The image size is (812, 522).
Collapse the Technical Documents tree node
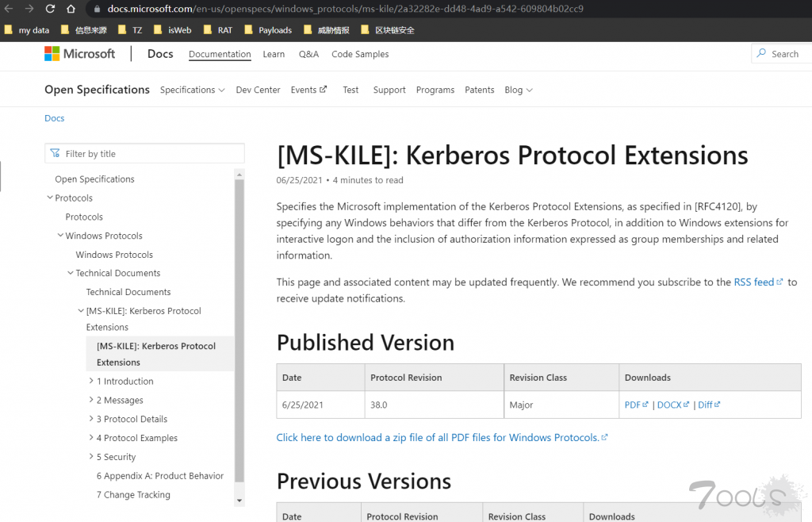tap(71, 273)
